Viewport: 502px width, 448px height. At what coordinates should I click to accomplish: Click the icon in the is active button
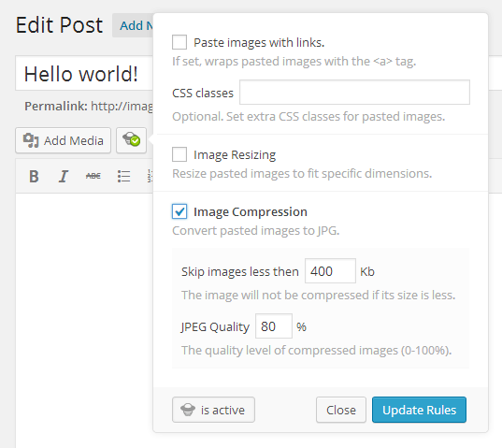coord(188,410)
